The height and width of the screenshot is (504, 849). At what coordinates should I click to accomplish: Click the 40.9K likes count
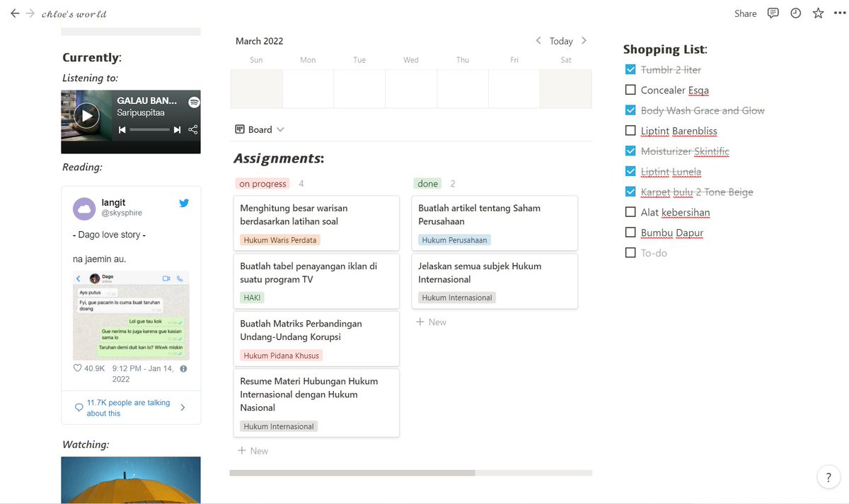95,369
